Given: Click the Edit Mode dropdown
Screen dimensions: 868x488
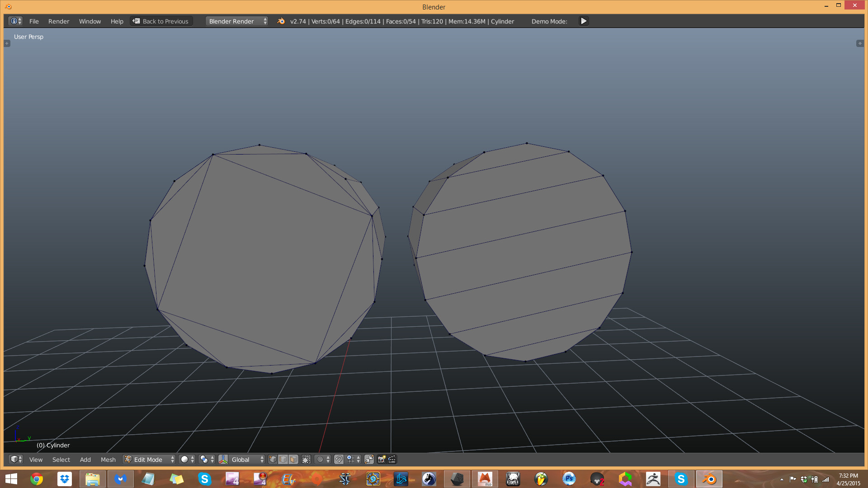Looking at the screenshot, I should click(148, 459).
